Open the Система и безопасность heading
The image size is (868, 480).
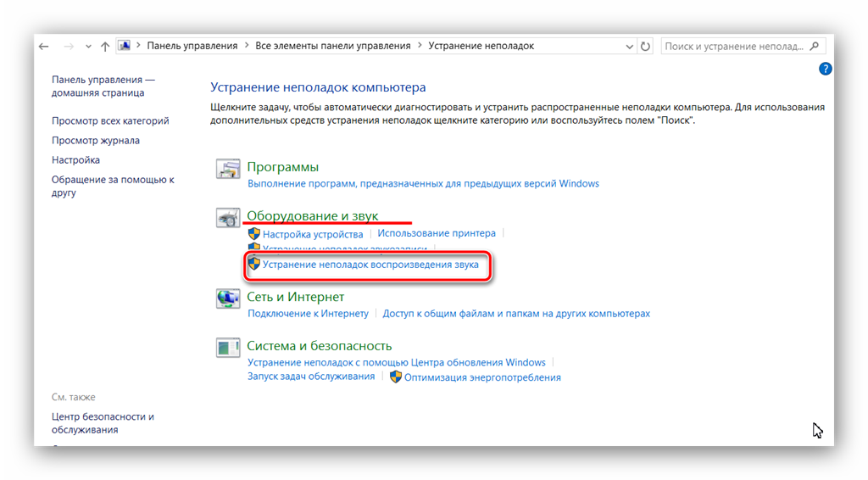click(x=320, y=346)
